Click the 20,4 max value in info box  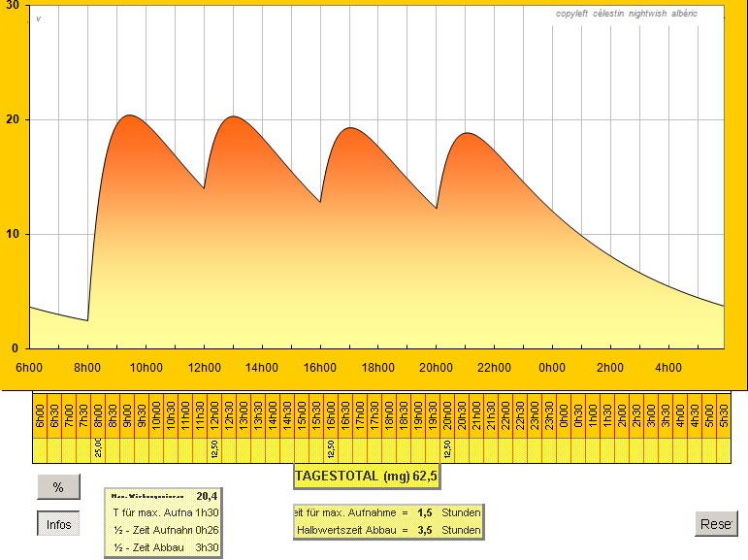click(x=206, y=495)
